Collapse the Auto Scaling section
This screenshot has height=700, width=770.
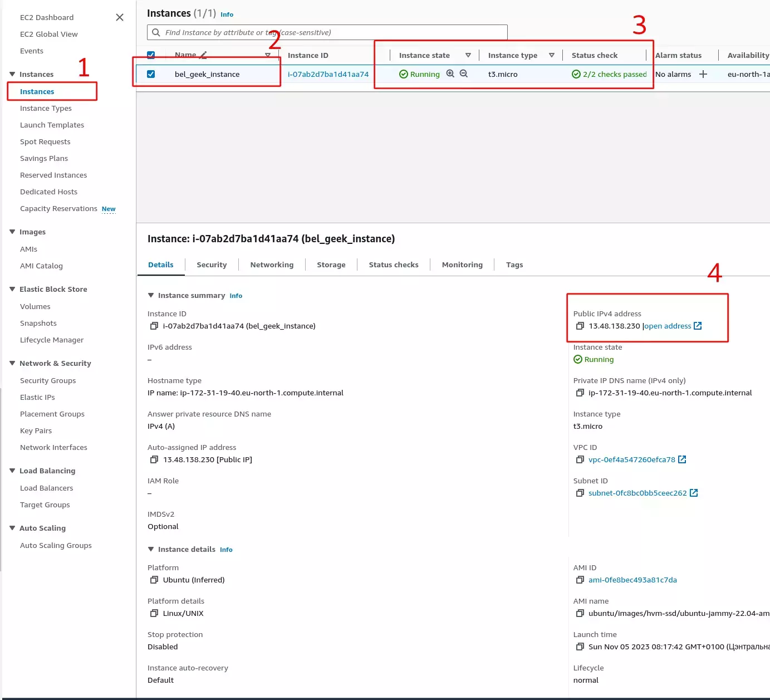click(12, 528)
